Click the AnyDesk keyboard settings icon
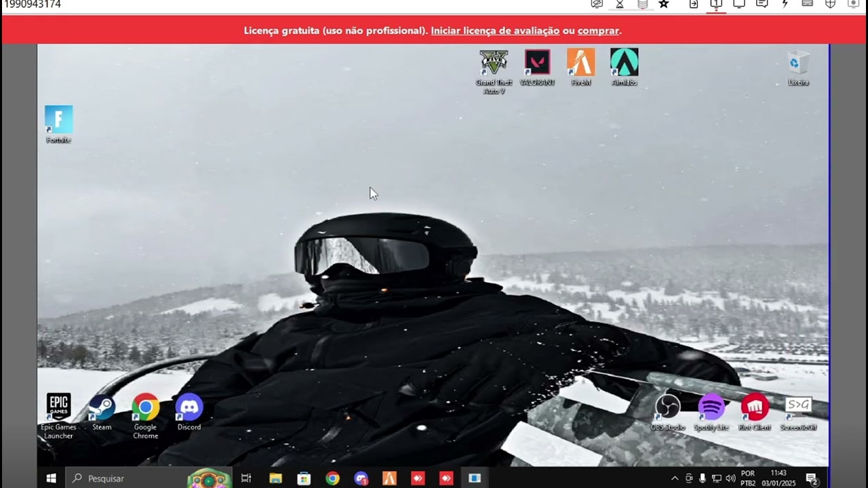Viewport: 868px width, 488px height. [808, 4]
